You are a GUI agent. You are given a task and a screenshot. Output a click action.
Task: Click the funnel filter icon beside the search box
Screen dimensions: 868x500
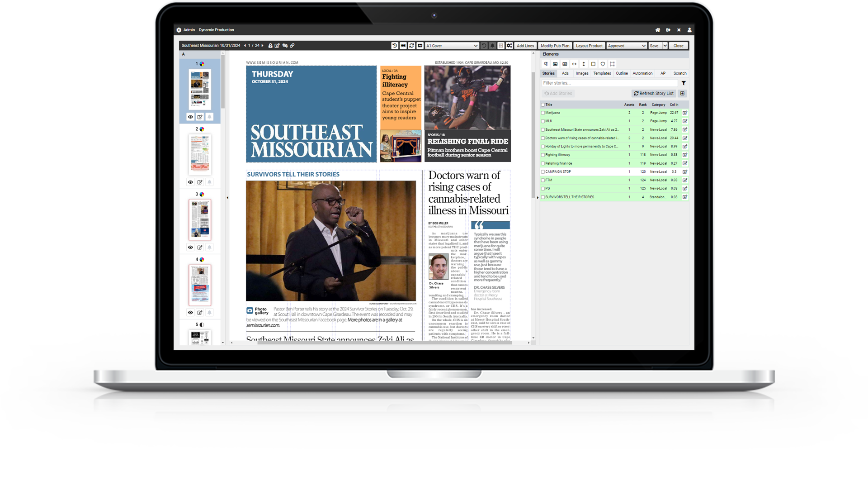(684, 83)
